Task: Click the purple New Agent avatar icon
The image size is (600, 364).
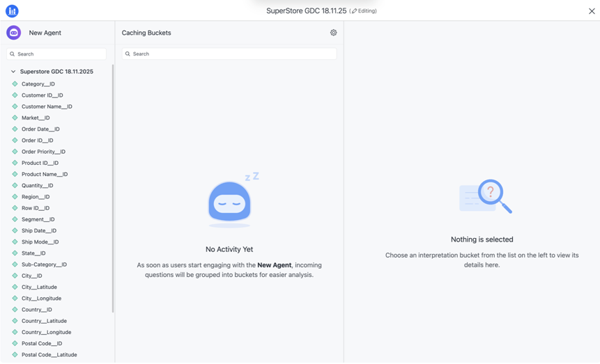Action: [14, 33]
